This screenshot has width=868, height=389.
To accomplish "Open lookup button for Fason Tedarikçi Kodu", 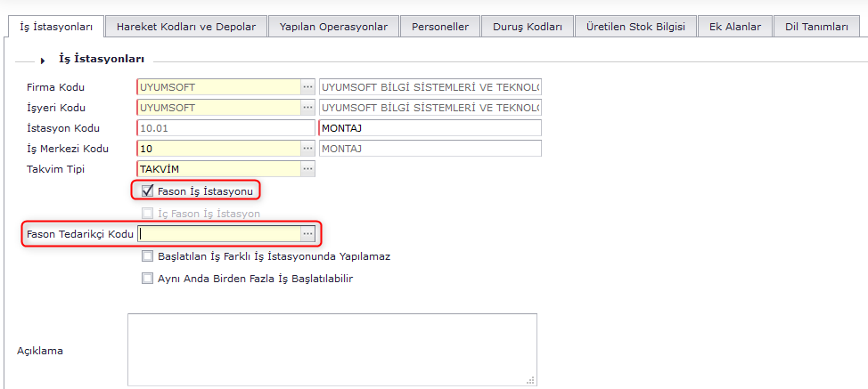I will 308,234.
